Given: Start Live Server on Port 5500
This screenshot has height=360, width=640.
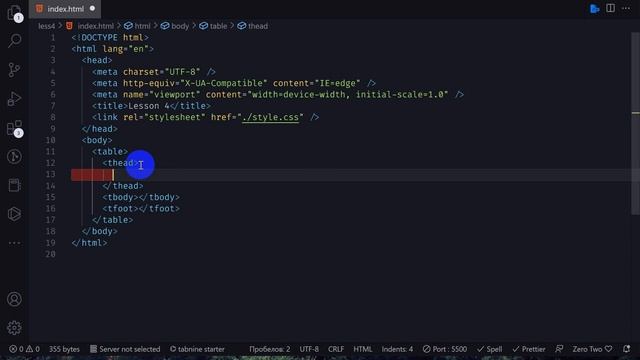Looking at the screenshot, I should tap(445, 349).
